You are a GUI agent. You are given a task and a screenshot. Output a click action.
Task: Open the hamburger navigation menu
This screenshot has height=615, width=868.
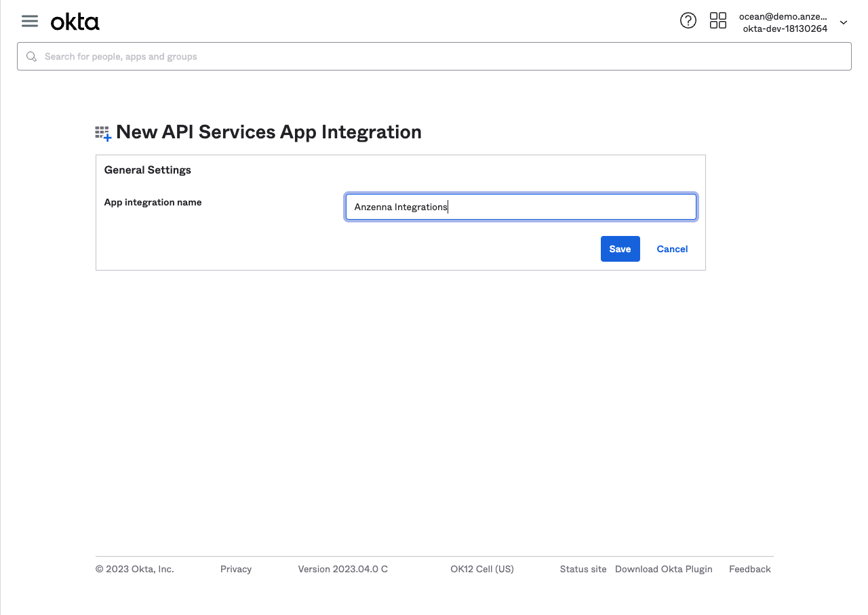pyautogui.click(x=29, y=21)
